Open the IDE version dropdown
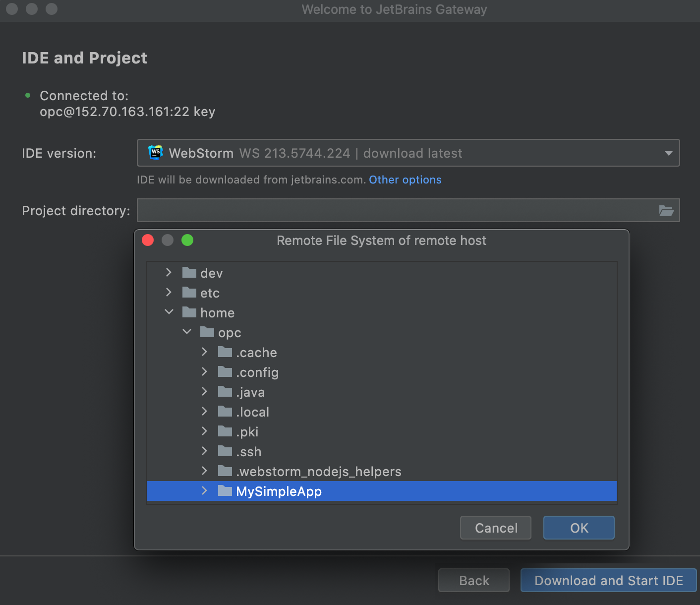 click(668, 153)
